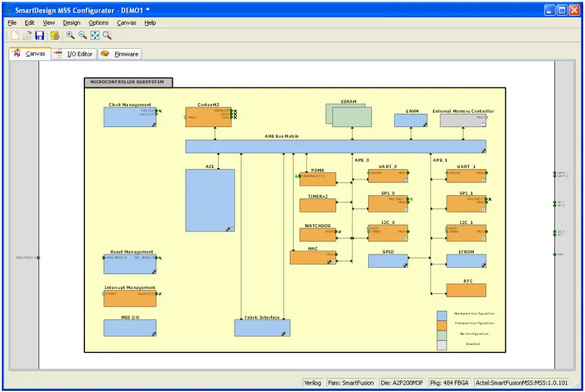
Task: Select the Zoom In tool
Action: click(x=70, y=36)
